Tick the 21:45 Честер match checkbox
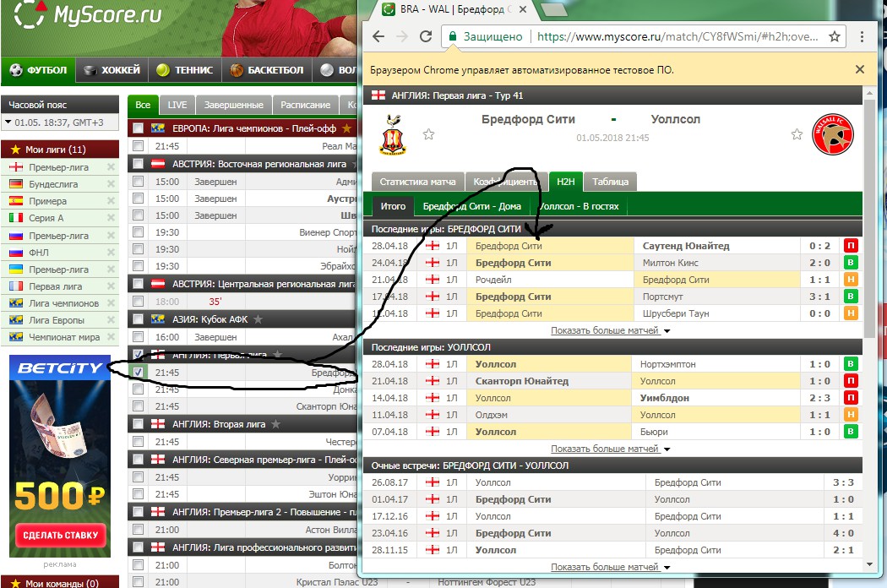The height and width of the screenshot is (588, 887). [138, 442]
